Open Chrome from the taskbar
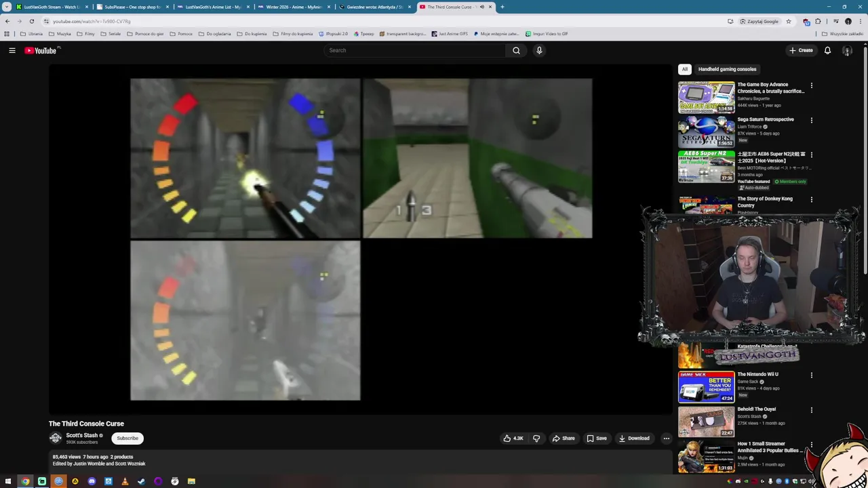 [25, 481]
